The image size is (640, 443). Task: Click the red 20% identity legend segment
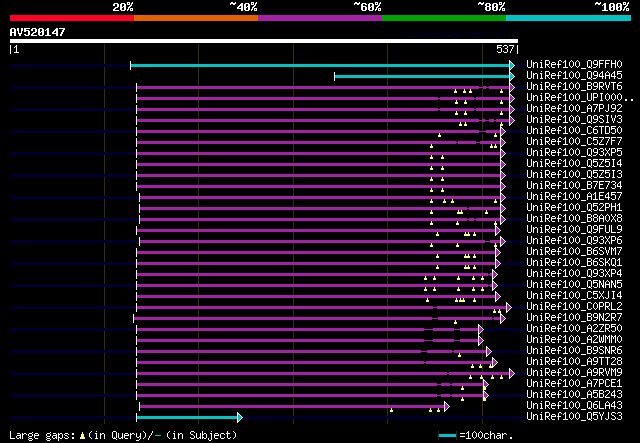pyautogui.click(x=72, y=18)
